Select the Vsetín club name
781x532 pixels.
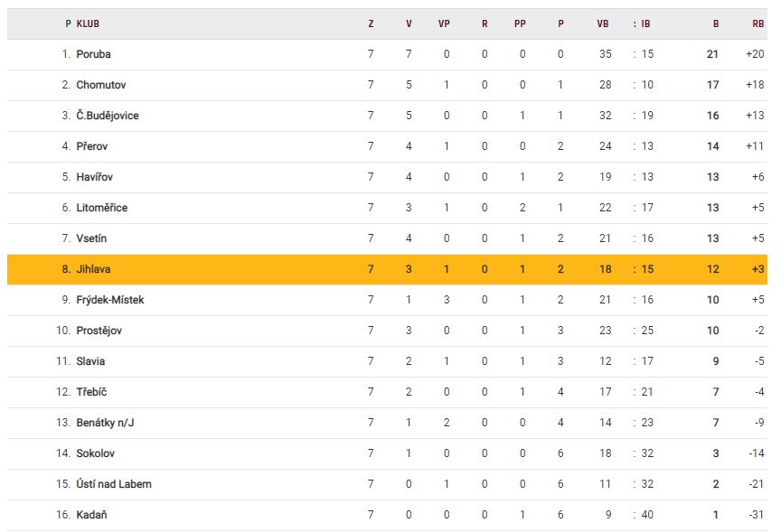93,238
